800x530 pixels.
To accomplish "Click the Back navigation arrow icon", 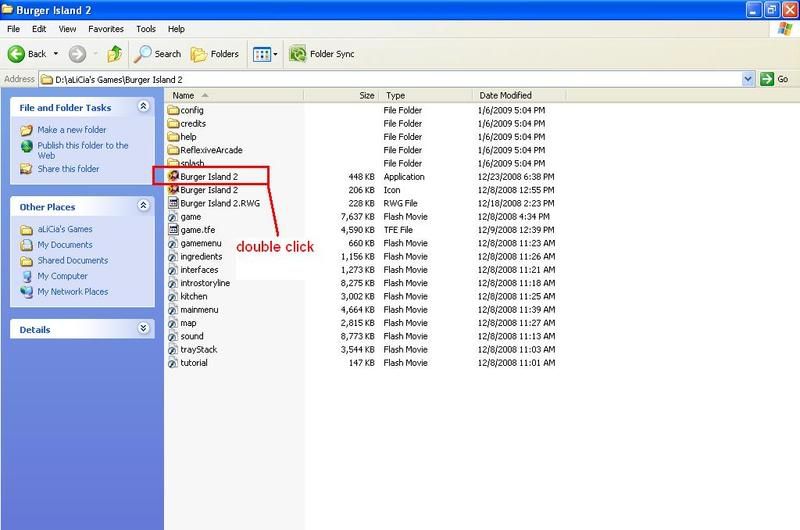I will coord(17,54).
